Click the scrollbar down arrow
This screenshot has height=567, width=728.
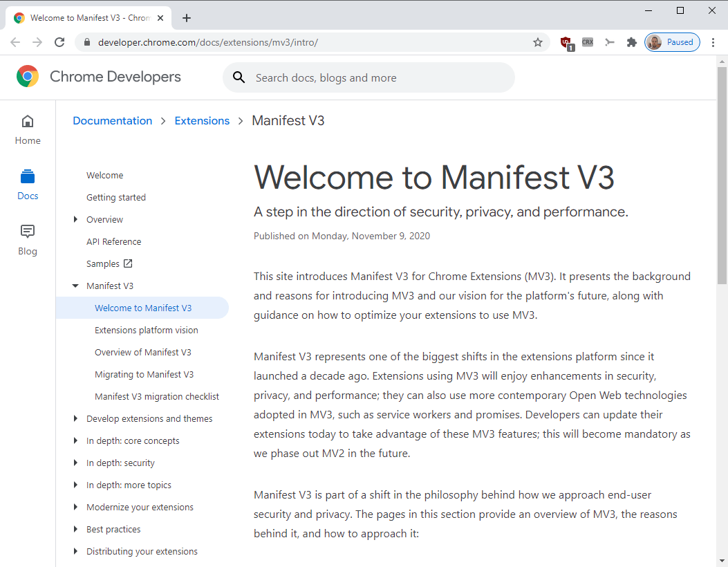pyautogui.click(x=722, y=561)
